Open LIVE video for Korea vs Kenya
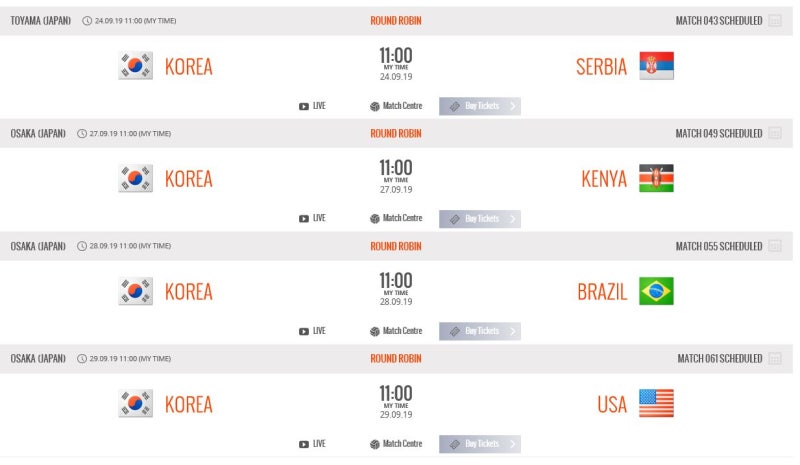The height and width of the screenshot is (465, 800). pos(312,218)
